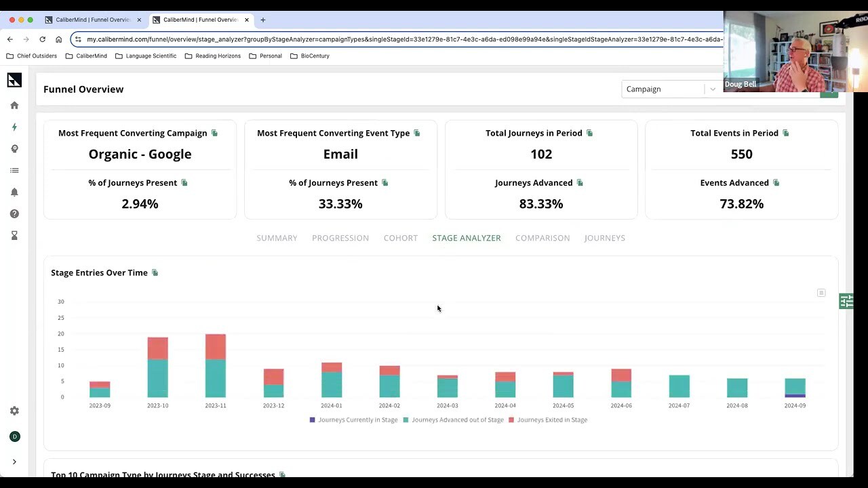
Task: Copy the Stage Entries Over Time data
Action: click(x=155, y=272)
